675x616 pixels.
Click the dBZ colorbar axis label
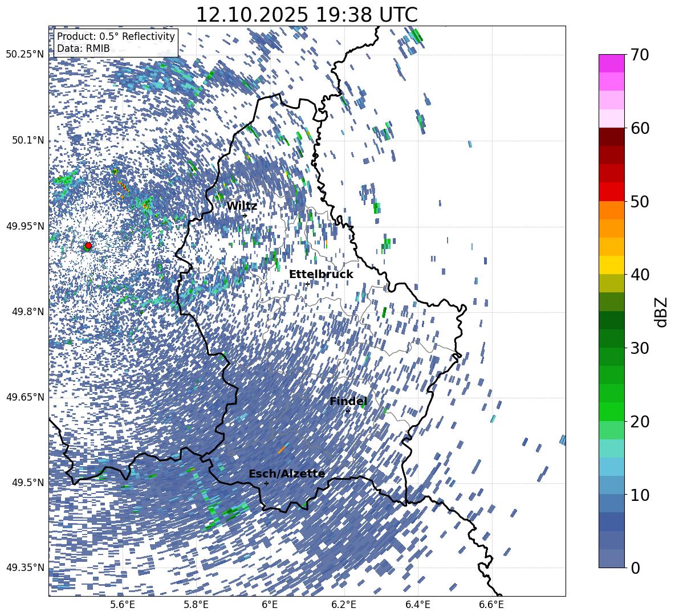[662, 312]
